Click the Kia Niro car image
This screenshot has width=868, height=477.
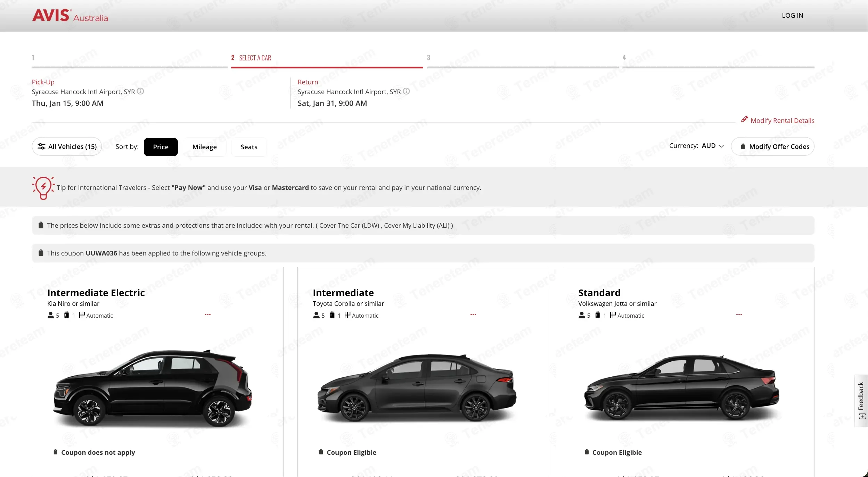pos(153,388)
